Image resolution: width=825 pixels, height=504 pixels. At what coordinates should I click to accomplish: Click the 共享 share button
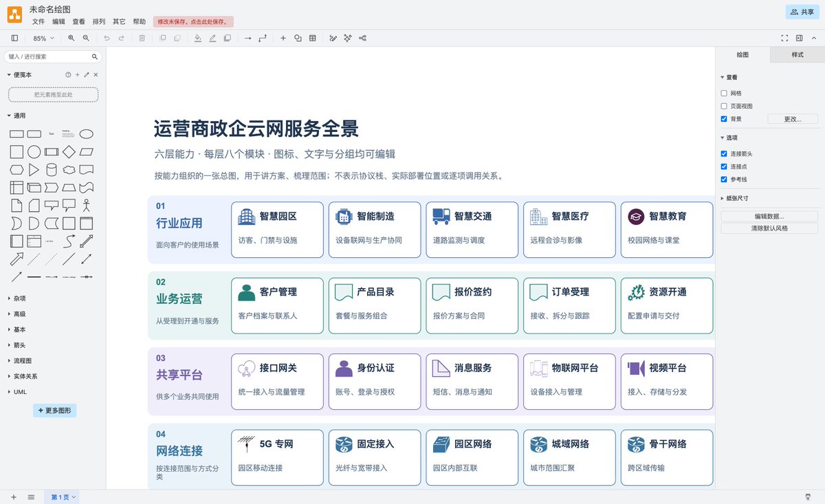802,12
